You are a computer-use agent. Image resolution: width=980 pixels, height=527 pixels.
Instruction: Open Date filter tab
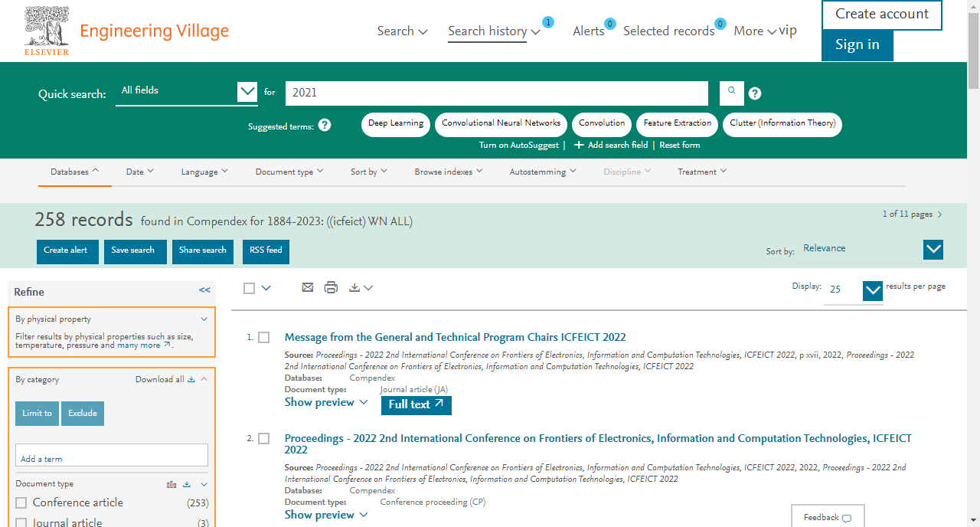click(x=140, y=172)
